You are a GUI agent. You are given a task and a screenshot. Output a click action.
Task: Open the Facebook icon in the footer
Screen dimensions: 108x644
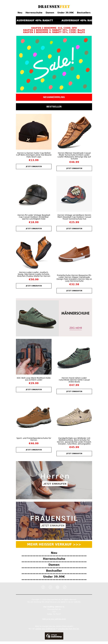point(43,587)
